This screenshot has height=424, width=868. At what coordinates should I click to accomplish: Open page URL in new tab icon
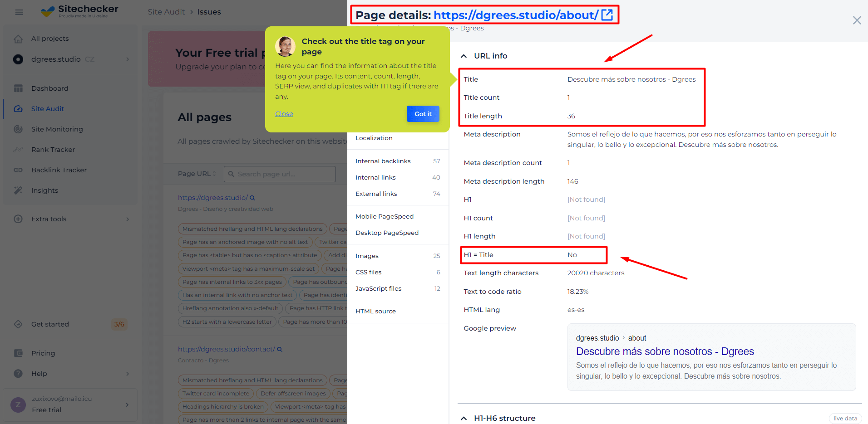607,15
